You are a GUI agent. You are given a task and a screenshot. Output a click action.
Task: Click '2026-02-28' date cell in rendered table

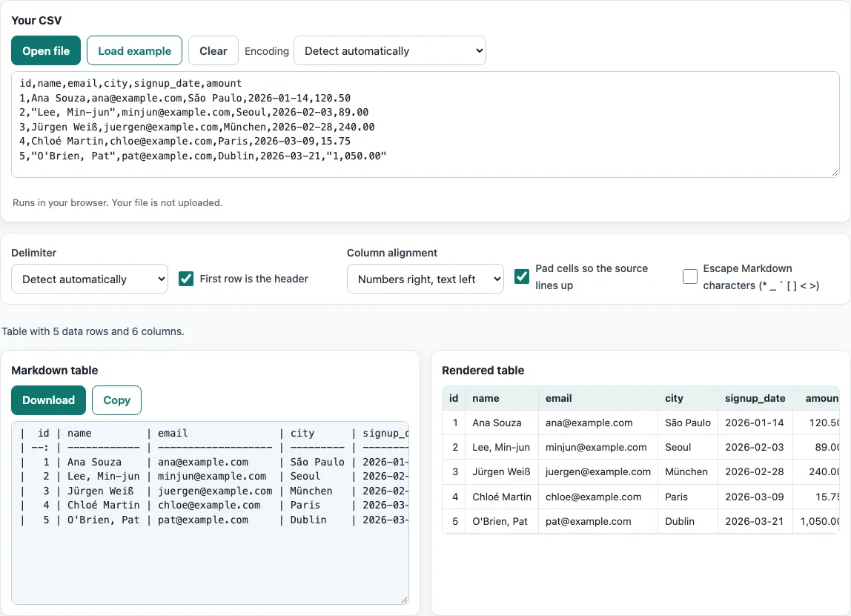(755, 471)
